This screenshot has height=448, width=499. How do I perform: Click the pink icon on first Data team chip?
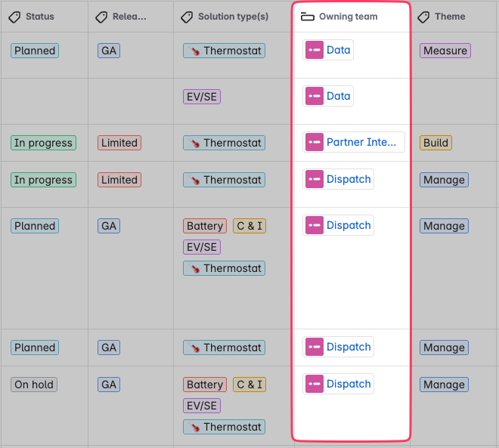tap(315, 50)
